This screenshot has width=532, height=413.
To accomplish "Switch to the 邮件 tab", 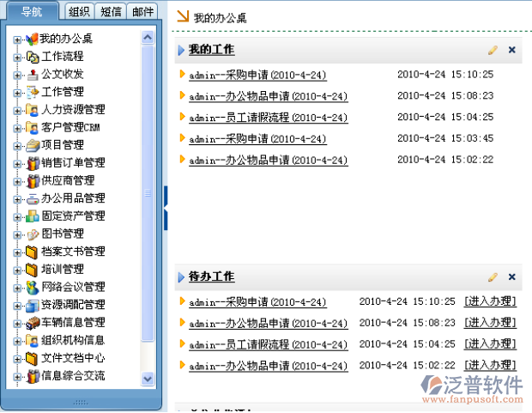I will tap(143, 11).
